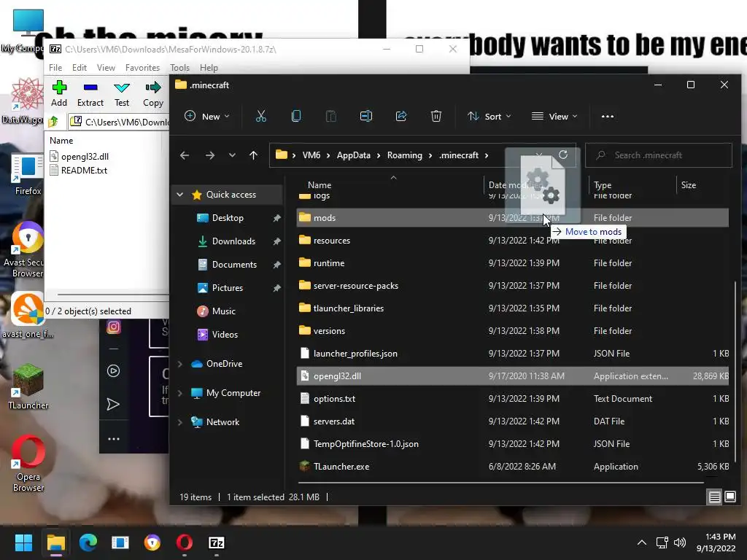The width and height of the screenshot is (747, 560).
Task: Select Desktop in Quick access
Action: click(228, 217)
